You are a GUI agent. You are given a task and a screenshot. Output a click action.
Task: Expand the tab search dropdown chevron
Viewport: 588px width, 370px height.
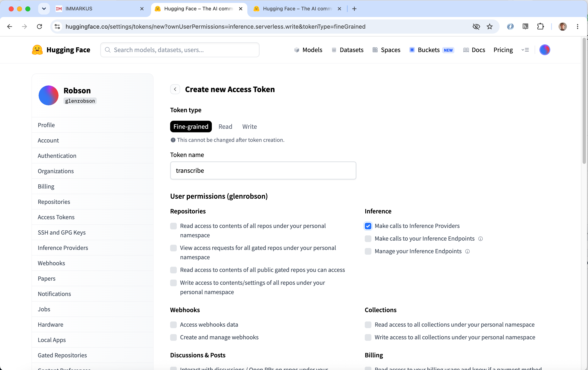44,9
